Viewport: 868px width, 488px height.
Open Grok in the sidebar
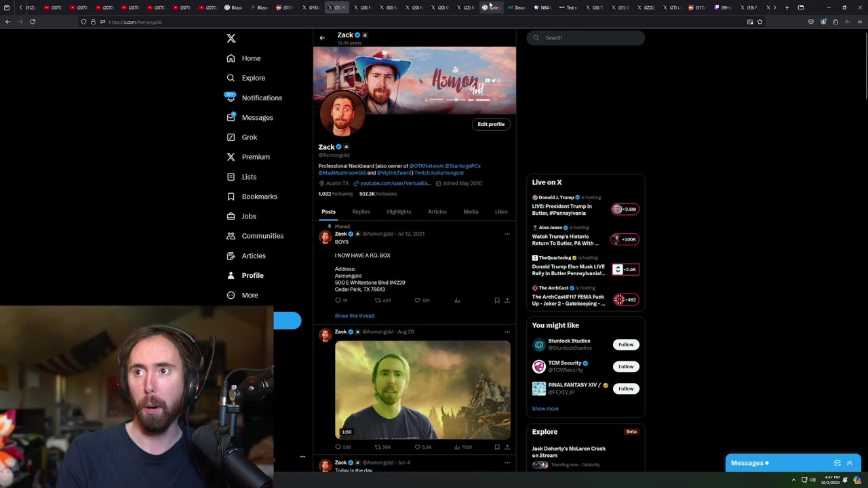[242, 137]
